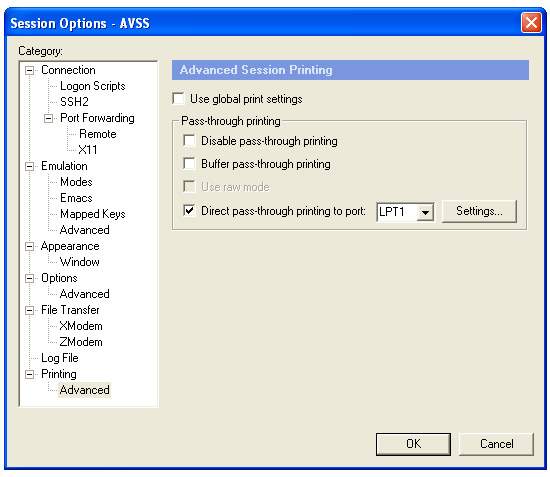This screenshot has width=550, height=477.
Task: Select the Log File category
Action: pos(60,358)
